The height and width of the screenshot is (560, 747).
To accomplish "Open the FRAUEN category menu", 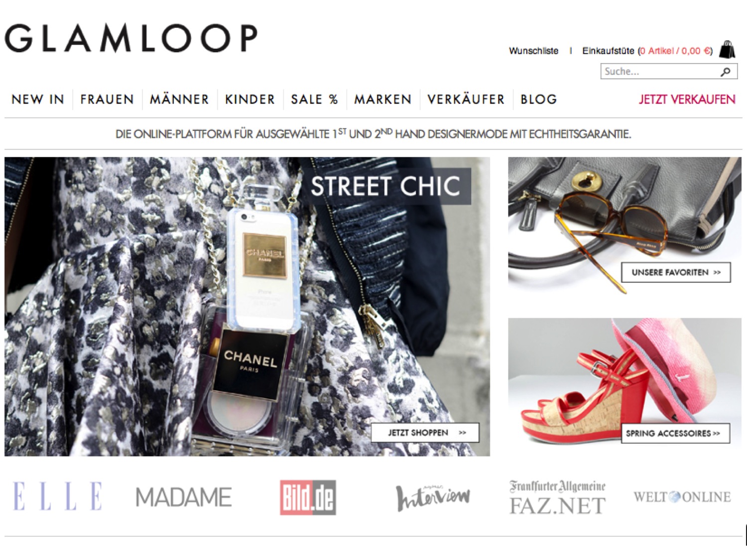I will tap(107, 100).
